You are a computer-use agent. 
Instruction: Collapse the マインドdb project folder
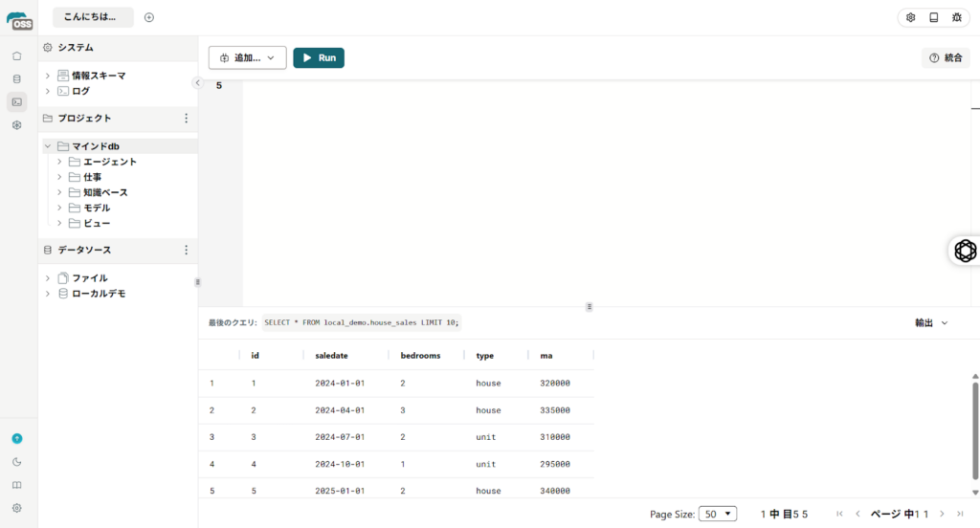pyautogui.click(x=48, y=146)
